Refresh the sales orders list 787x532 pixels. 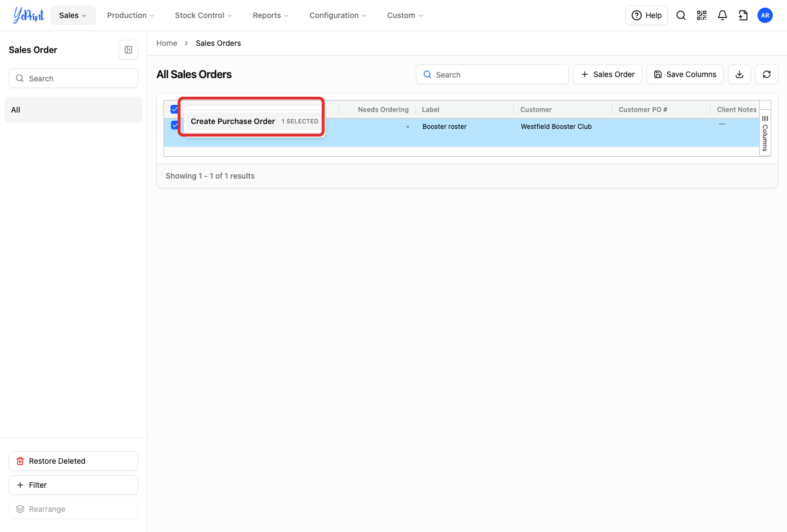click(x=767, y=74)
